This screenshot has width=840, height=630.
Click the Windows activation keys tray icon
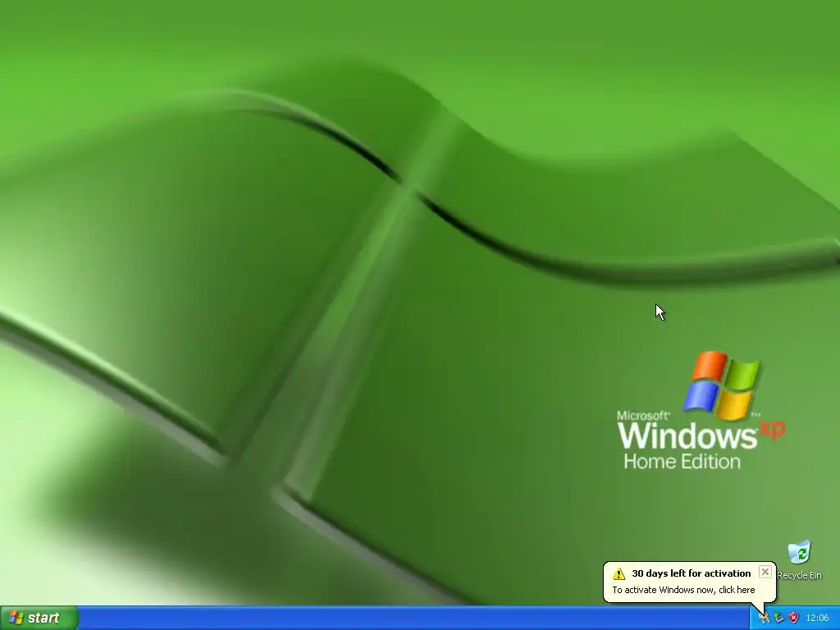764,618
